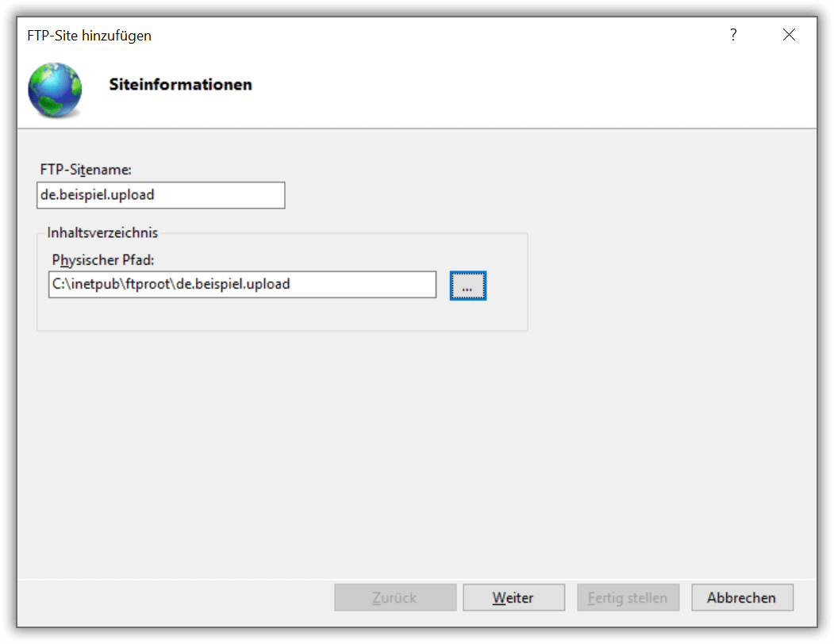Screen dimensions: 834x644
Task: Cancel the wizard with Abbrechen
Action: tap(742, 598)
